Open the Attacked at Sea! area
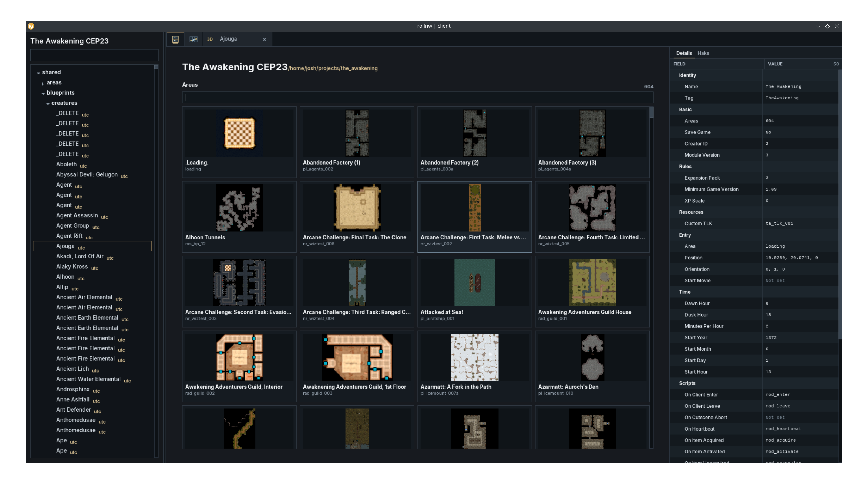This screenshot has height=493, width=868. [474, 292]
